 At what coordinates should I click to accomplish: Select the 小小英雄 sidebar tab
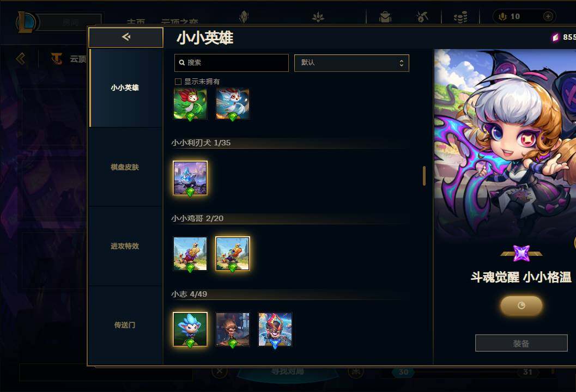[x=125, y=88]
